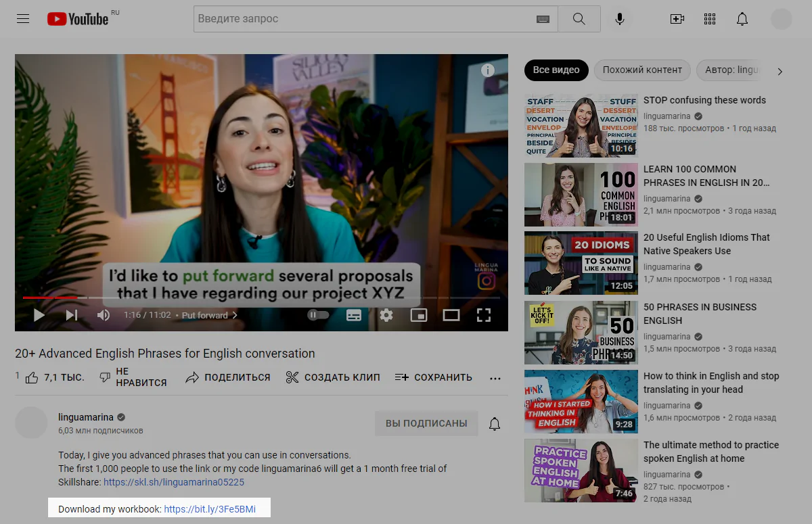This screenshot has height=524, width=812.
Task: Open the YouTube apps grid
Action: coord(710,19)
